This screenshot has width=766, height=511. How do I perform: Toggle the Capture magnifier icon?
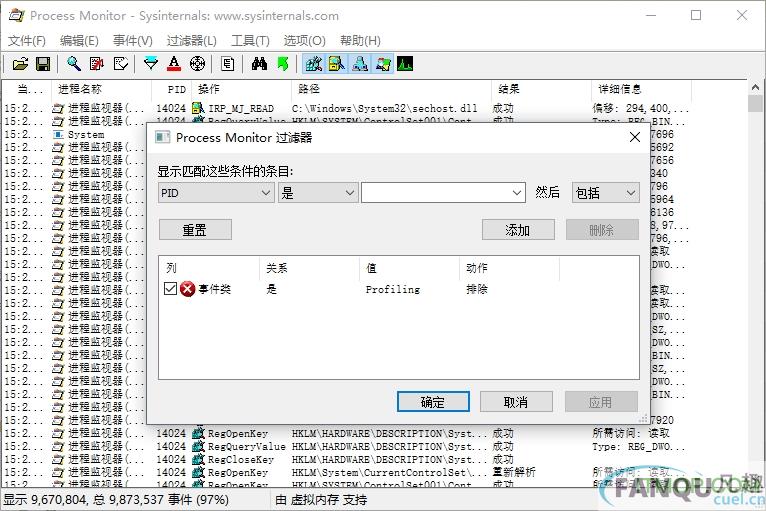[x=73, y=64]
